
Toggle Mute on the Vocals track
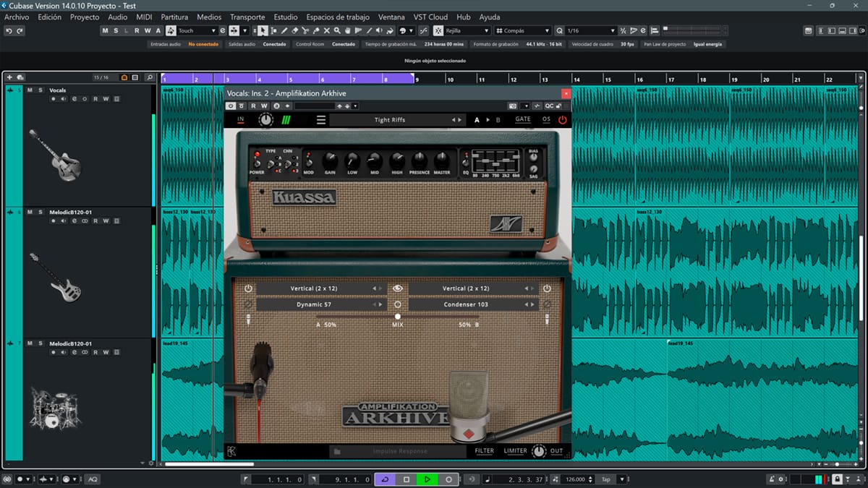coord(30,90)
